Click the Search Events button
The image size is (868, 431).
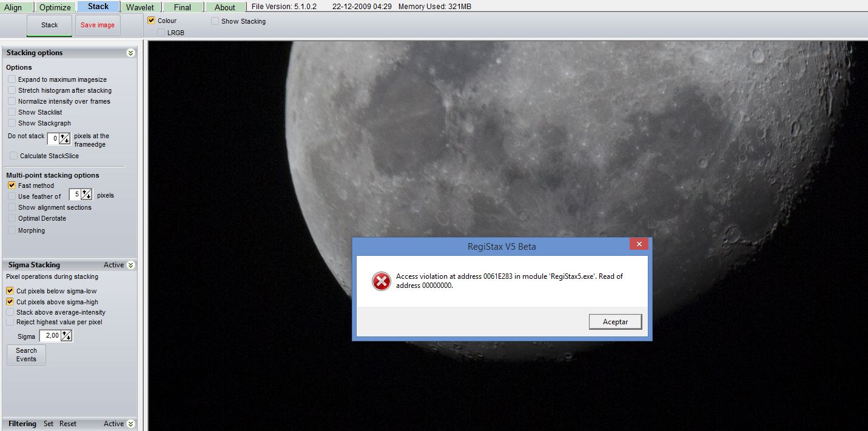tap(26, 355)
